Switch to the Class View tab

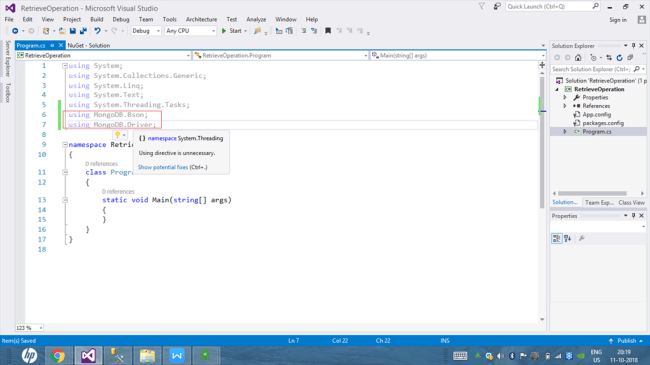[631, 202]
